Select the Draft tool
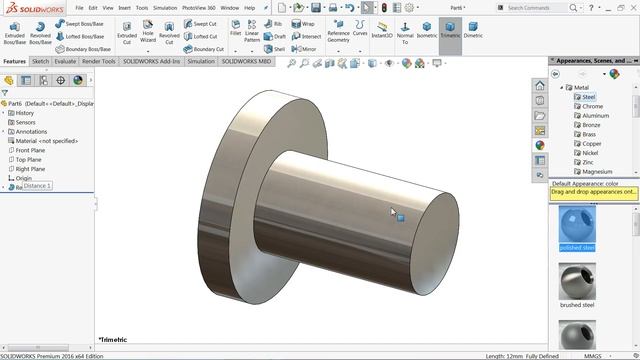The height and width of the screenshot is (360, 640). [275, 36]
